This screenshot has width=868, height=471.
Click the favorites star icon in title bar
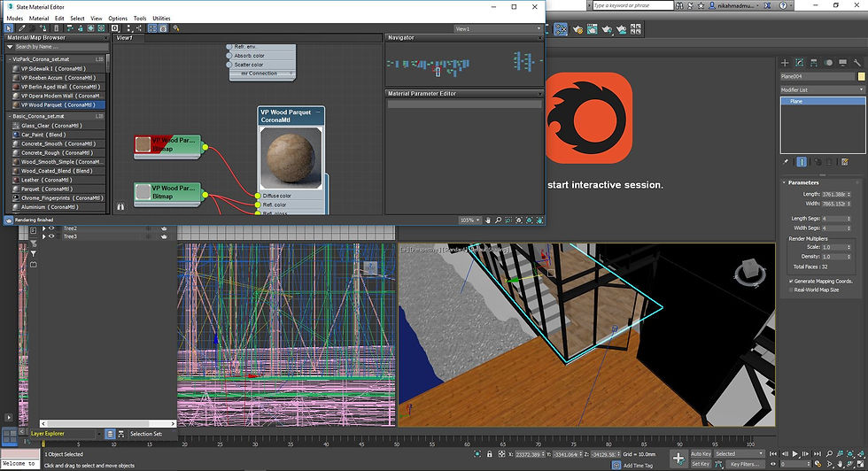tap(701, 5)
